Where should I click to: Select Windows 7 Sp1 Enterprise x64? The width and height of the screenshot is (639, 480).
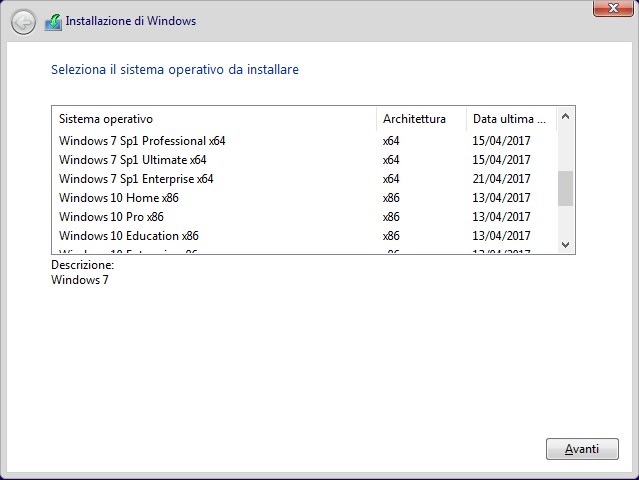point(304,179)
